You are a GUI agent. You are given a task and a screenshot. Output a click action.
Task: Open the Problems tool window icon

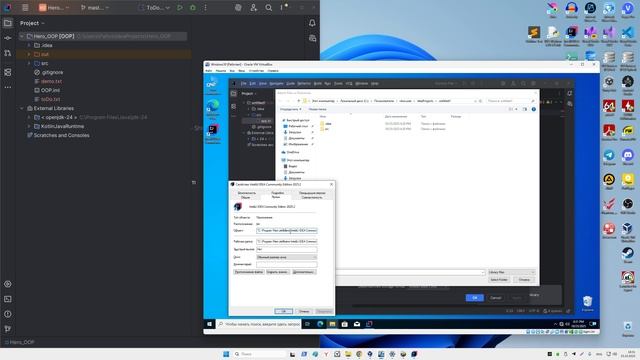(x=8, y=314)
